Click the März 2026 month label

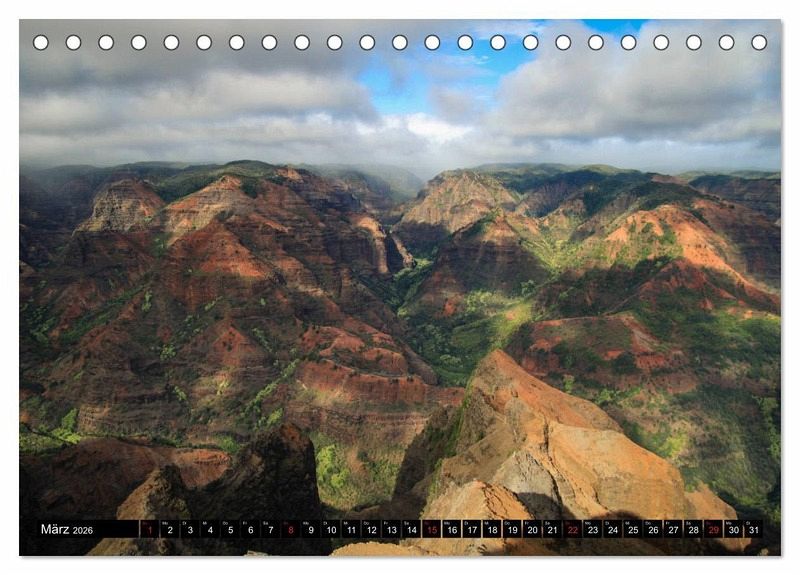coord(66,529)
